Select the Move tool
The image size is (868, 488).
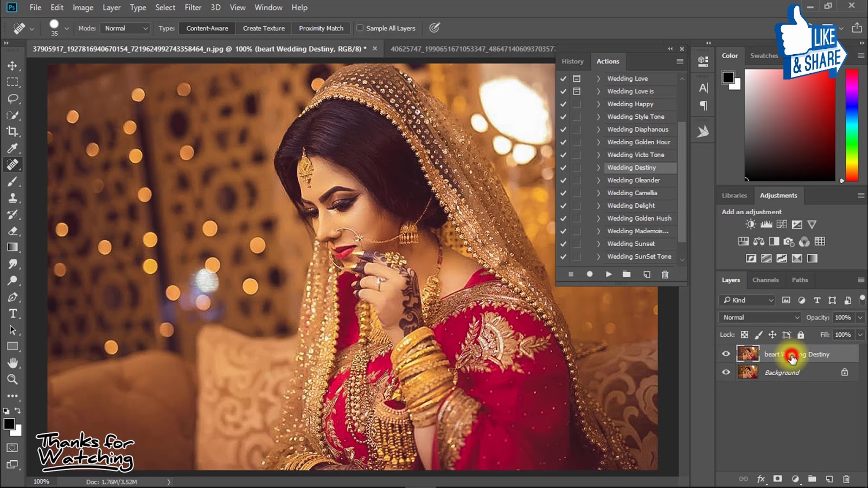click(12, 66)
